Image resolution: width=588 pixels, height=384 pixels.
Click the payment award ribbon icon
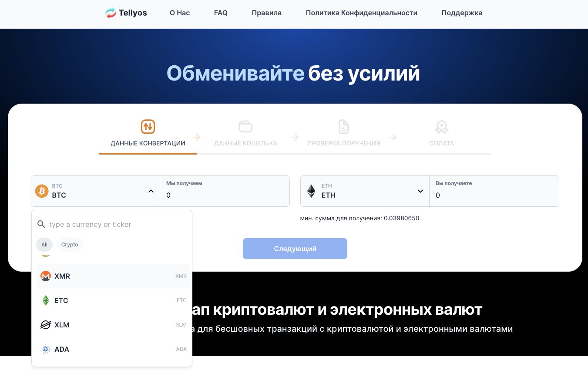441,127
